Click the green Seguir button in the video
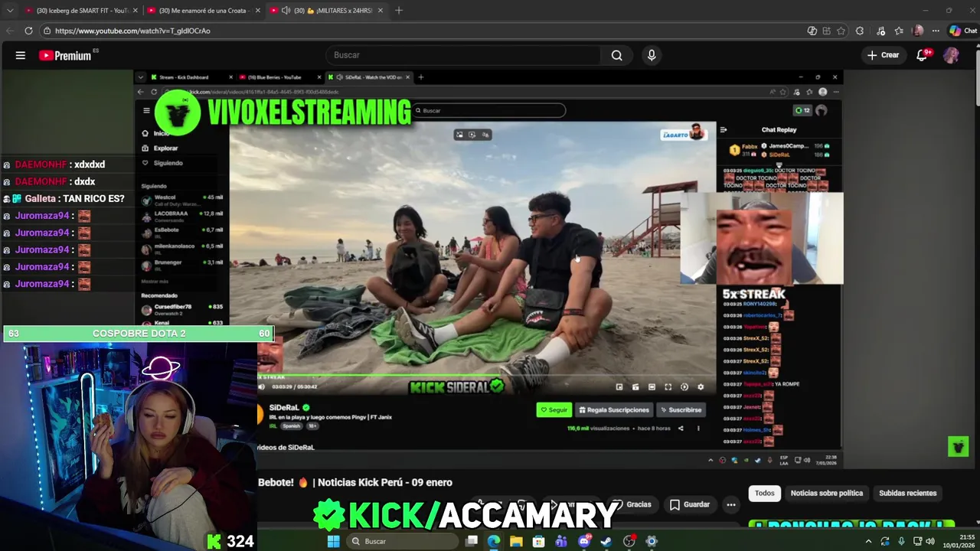Image resolution: width=980 pixels, height=551 pixels. 554,409
